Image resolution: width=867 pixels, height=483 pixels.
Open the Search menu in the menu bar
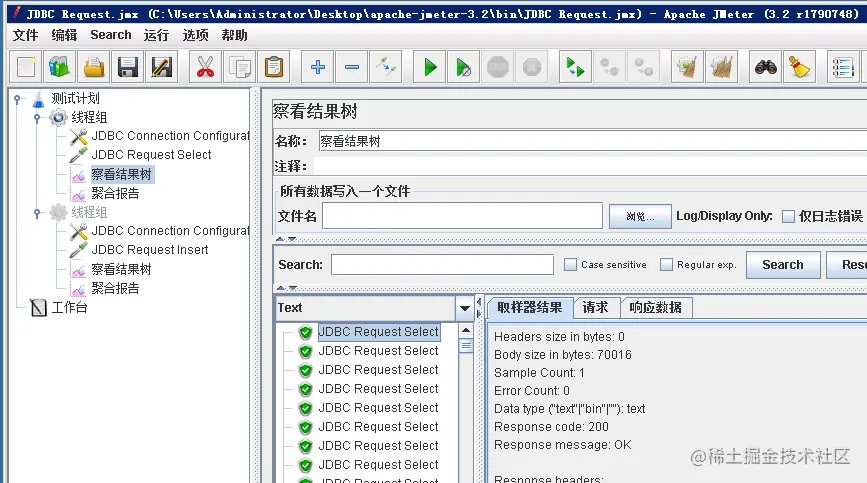[111, 35]
